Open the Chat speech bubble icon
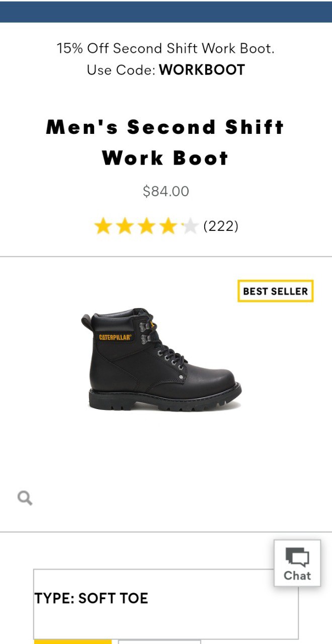 (x=297, y=557)
